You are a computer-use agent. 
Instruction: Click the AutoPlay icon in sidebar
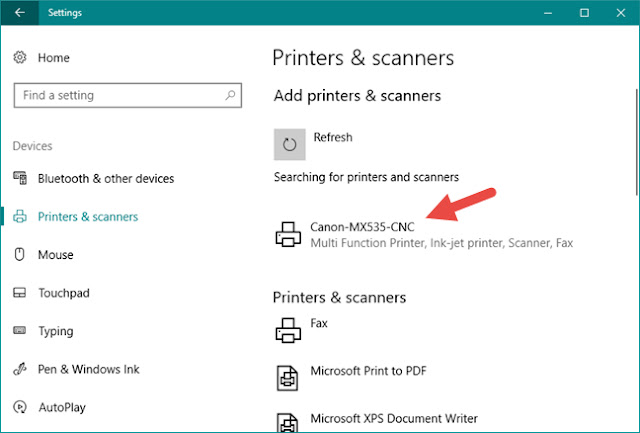20,407
